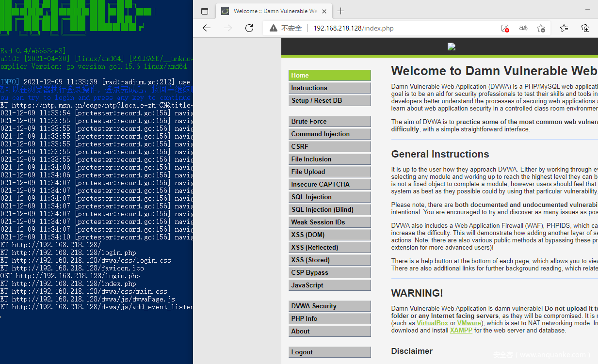Click the translate page icon
The height and width of the screenshot is (364, 598).
[523, 28]
